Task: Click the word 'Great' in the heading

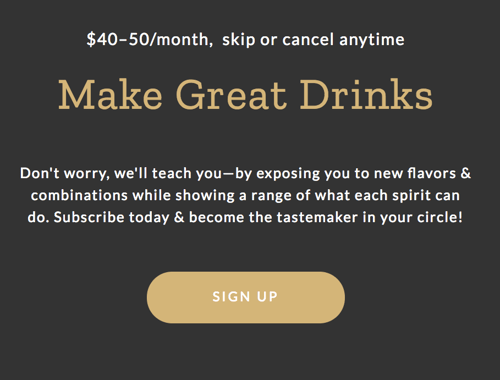Action: 231,95
